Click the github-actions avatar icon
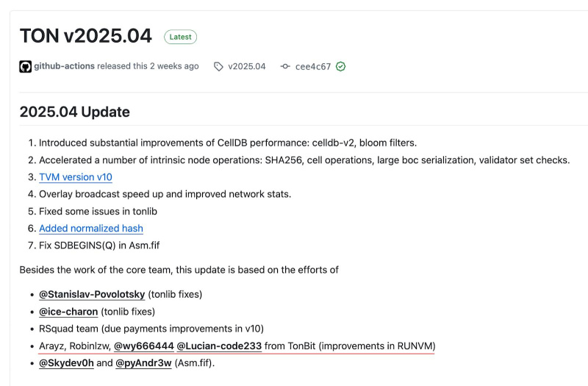The image size is (588, 386). [26, 66]
